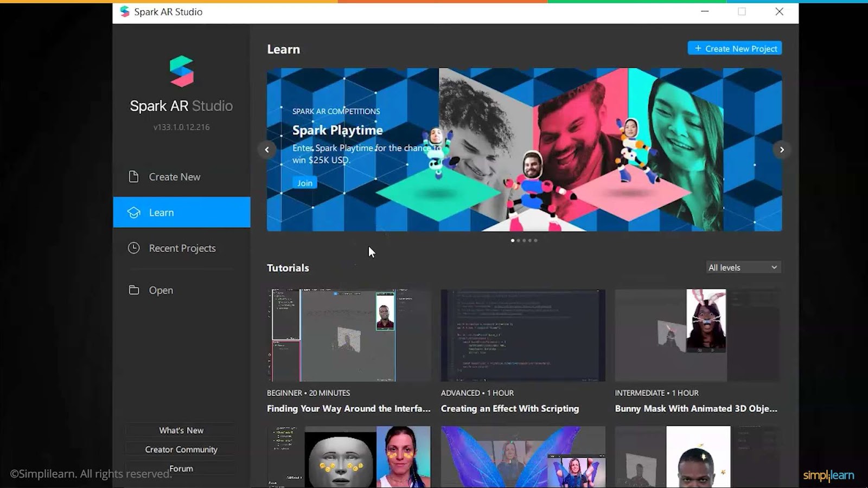Open the Creator Community link
The width and height of the screenshot is (868, 488).
[x=181, y=449]
